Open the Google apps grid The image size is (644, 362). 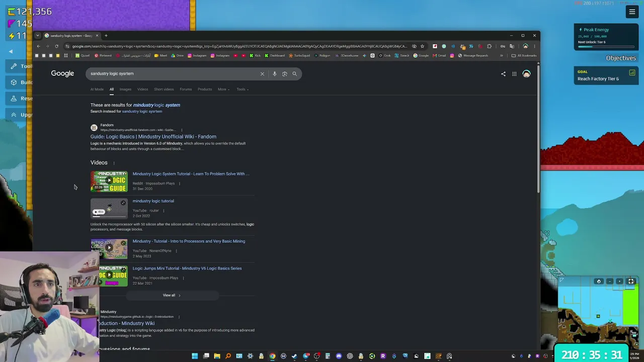pyautogui.click(x=514, y=74)
